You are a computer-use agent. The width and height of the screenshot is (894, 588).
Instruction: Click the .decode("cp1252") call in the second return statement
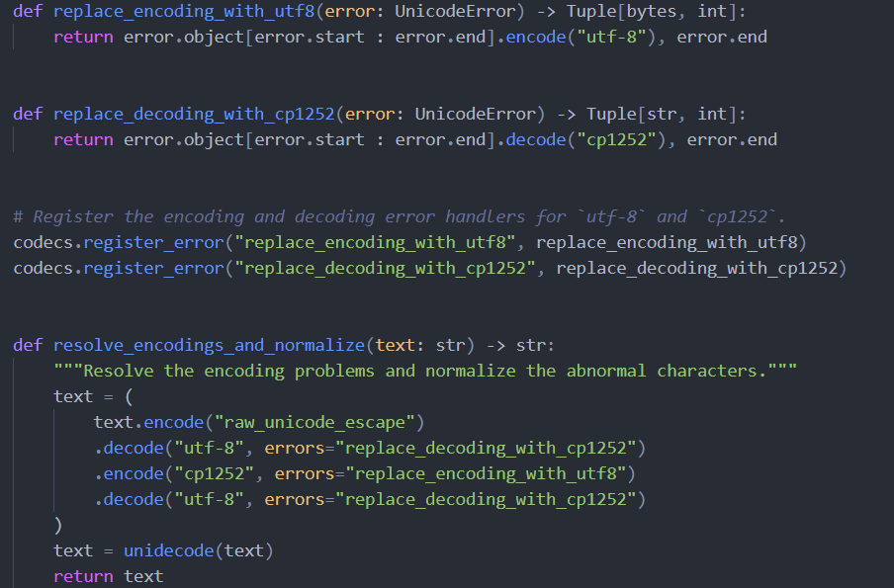[x=581, y=139]
